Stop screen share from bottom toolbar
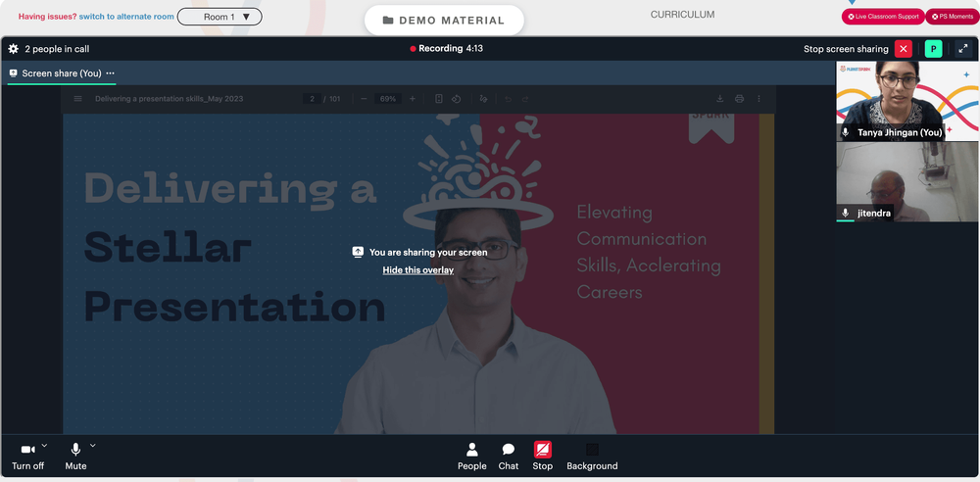Screen dimensions: 980x482 click(543, 457)
